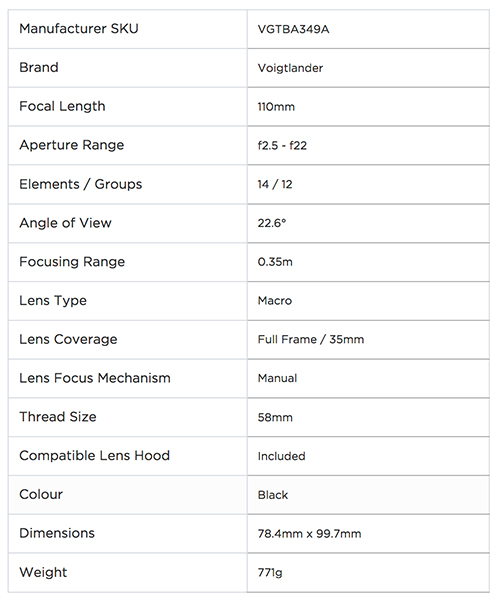Viewport: 500px width, 606px height.
Task: Select the 14 / 12 elements value
Action: point(275,184)
